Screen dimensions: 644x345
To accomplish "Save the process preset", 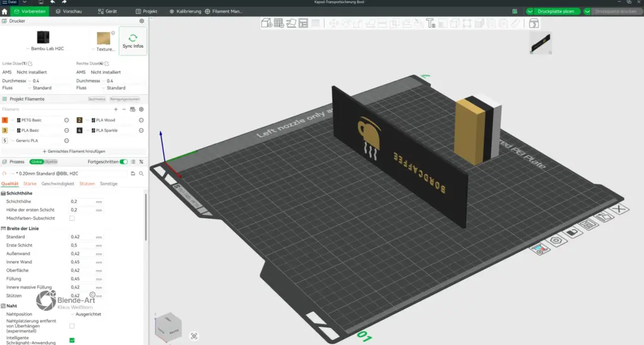I will pos(133,173).
